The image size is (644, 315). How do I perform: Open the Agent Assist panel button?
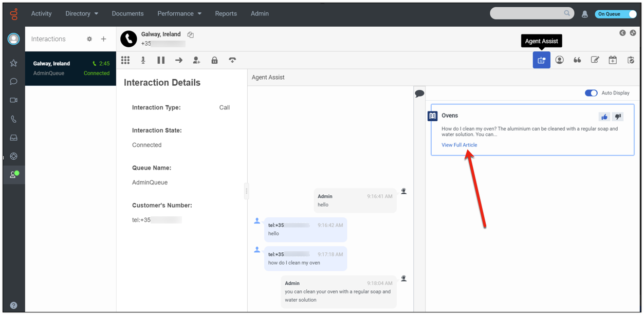[x=541, y=60]
